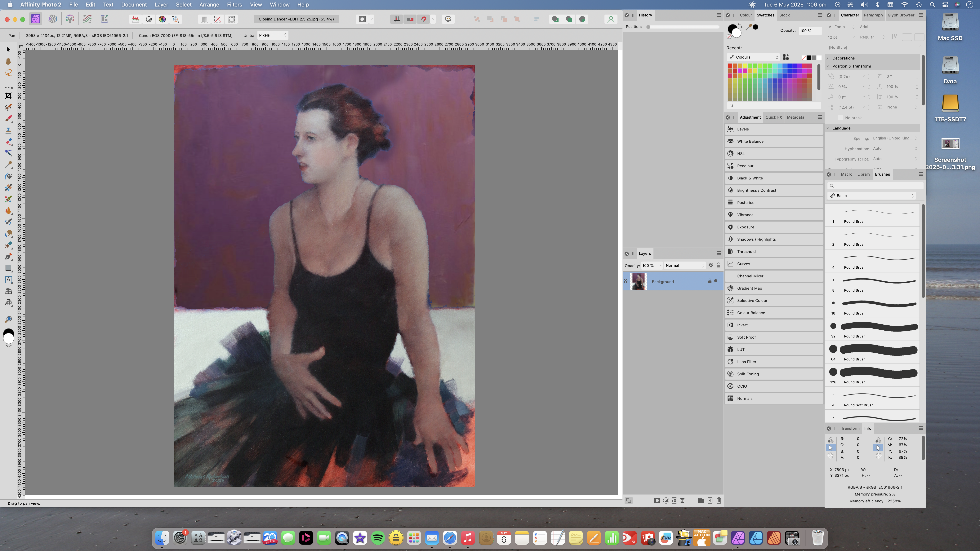
Task: Open the swatch Opacity 100 % dropdown
Action: (x=819, y=31)
